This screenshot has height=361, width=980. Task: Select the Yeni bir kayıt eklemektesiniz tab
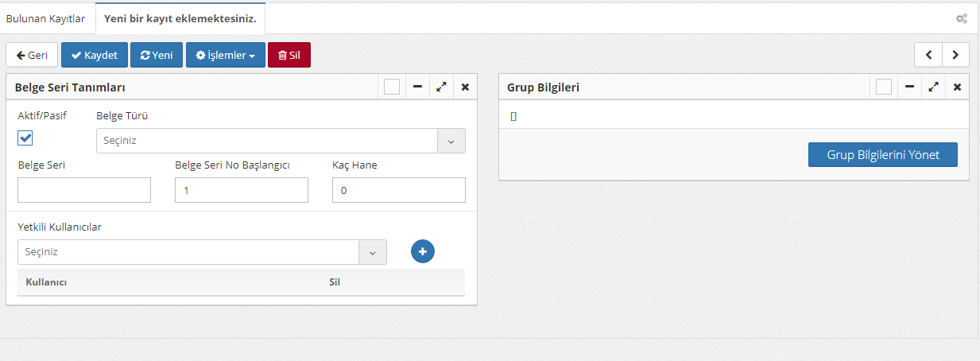pyautogui.click(x=180, y=18)
